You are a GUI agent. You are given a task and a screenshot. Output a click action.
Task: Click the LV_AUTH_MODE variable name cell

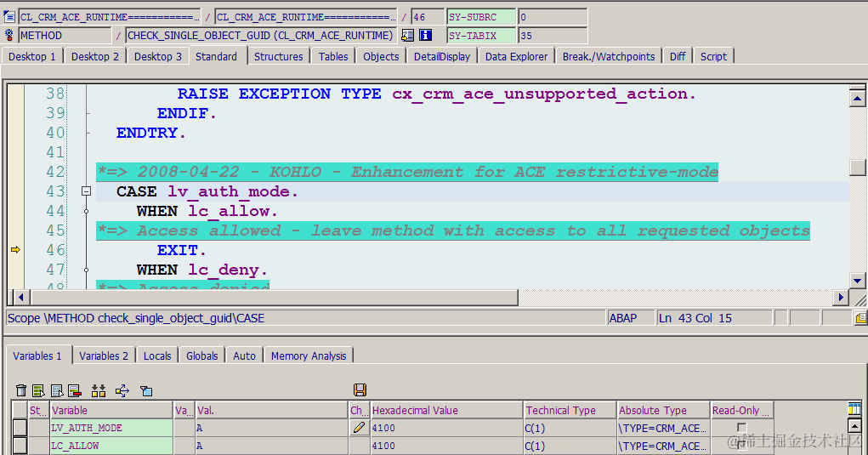[111, 428]
